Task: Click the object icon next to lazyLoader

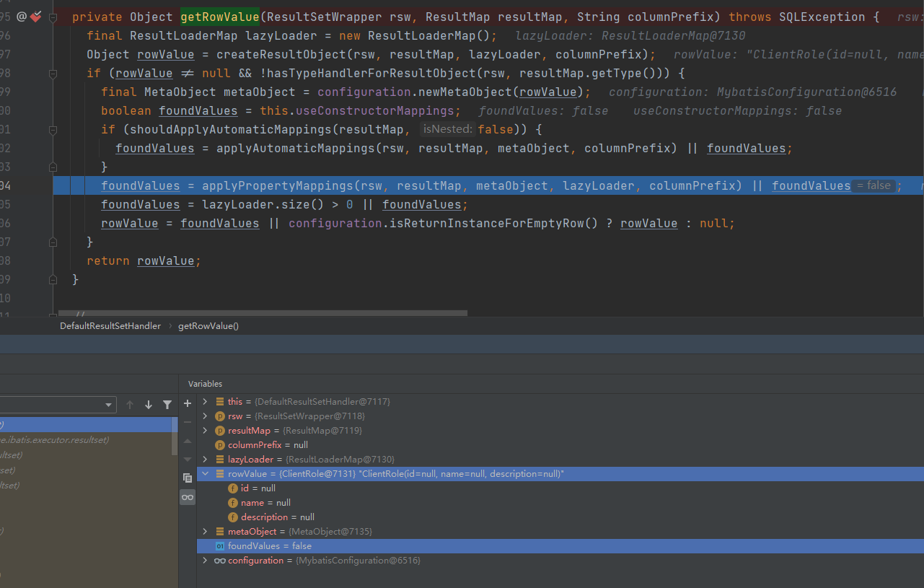Action: (220, 459)
